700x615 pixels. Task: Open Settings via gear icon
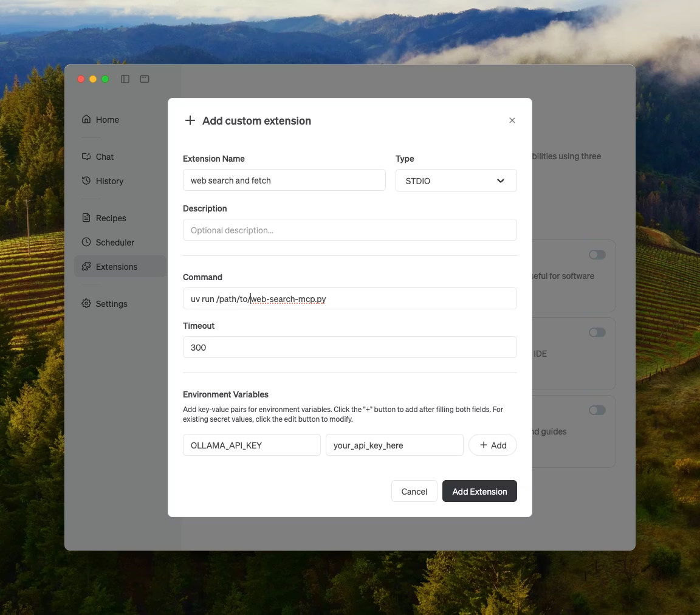pyautogui.click(x=86, y=304)
